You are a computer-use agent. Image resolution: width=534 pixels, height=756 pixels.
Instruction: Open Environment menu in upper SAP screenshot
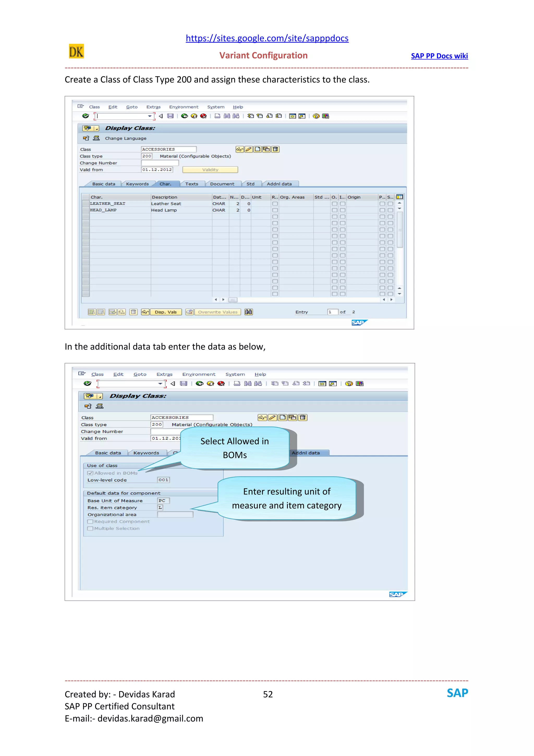[x=184, y=107]
